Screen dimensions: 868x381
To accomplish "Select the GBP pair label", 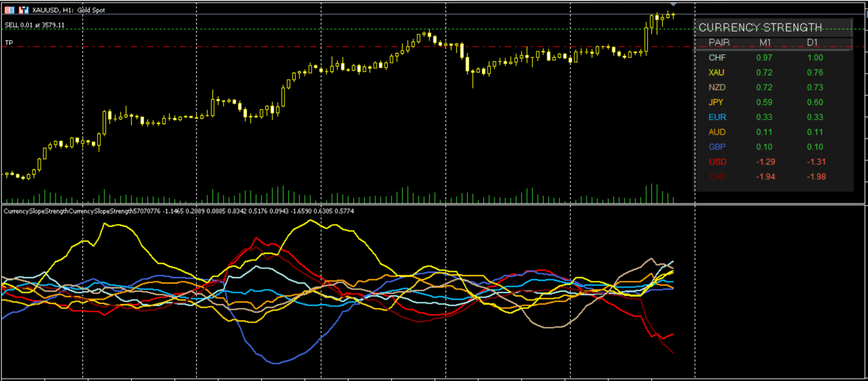I will pyautogui.click(x=717, y=147).
